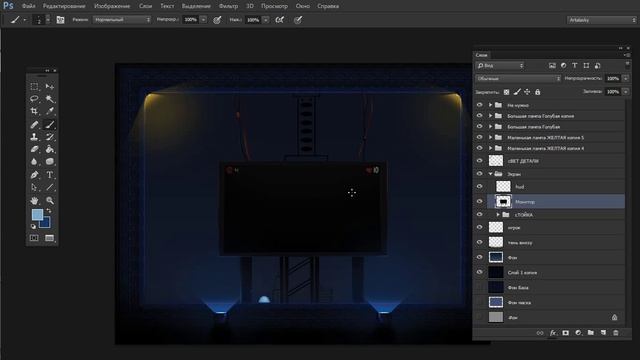
Task: Select the Zoom tool
Action: click(x=50, y=201)
